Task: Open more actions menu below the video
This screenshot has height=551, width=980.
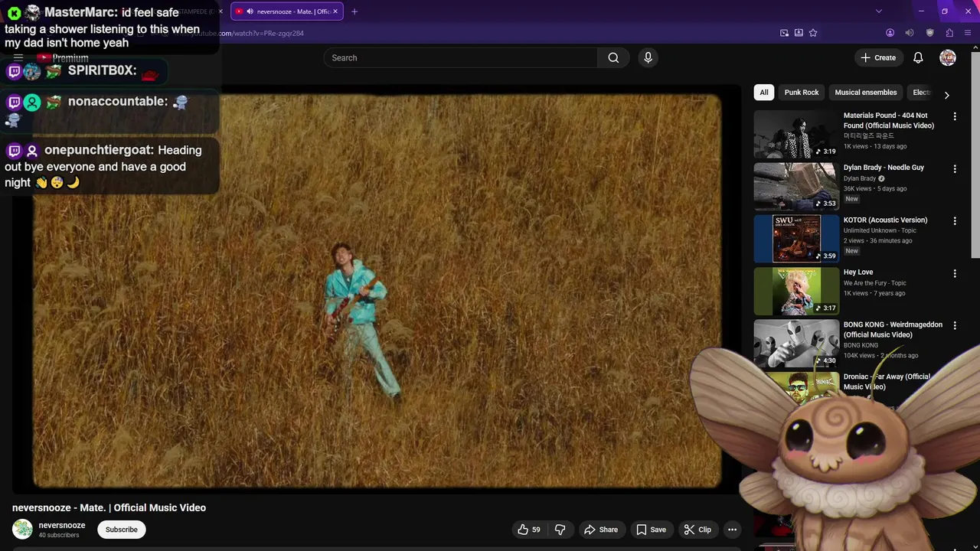Action: point(732,530)
